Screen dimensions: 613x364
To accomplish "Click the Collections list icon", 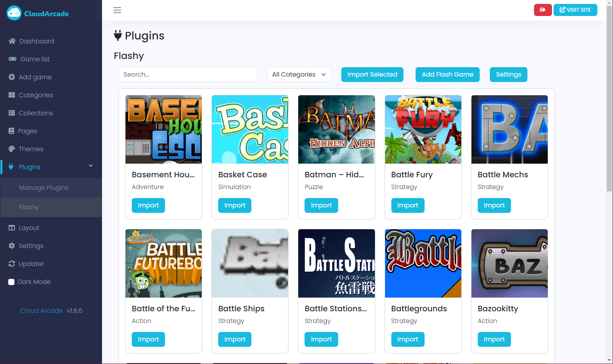I will 12,113.
